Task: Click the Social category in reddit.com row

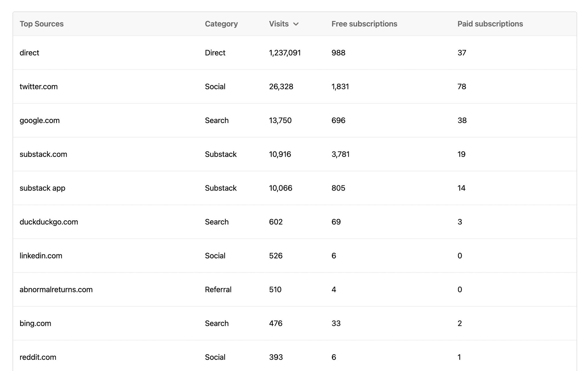Action: coord(215,357)
